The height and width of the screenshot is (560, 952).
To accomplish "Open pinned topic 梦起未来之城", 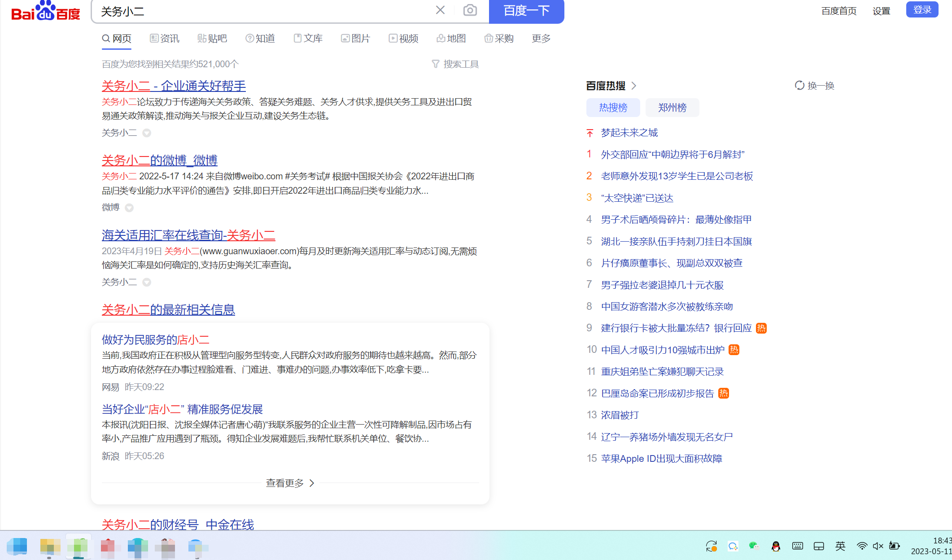I will coord(629,133).
